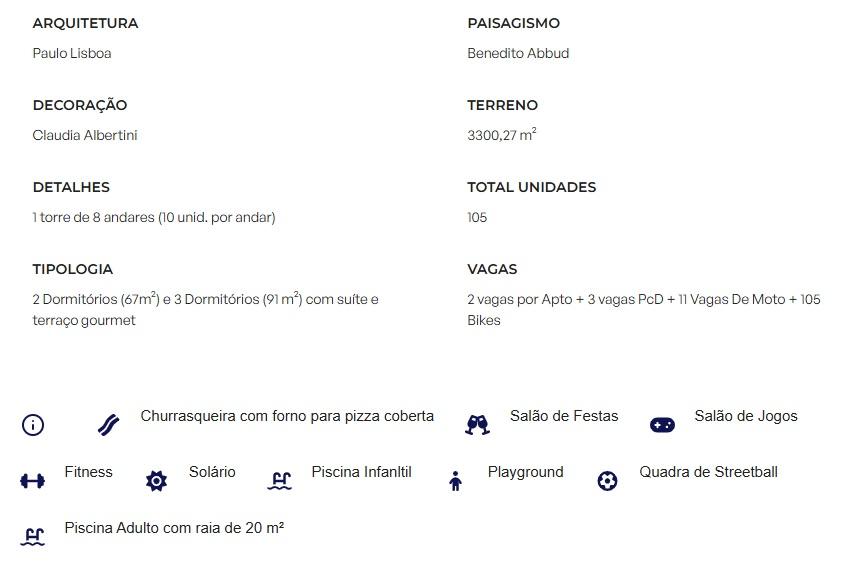Click the TOTAL UNIDADES heading
856x578 pixels.
pos(532,187)
